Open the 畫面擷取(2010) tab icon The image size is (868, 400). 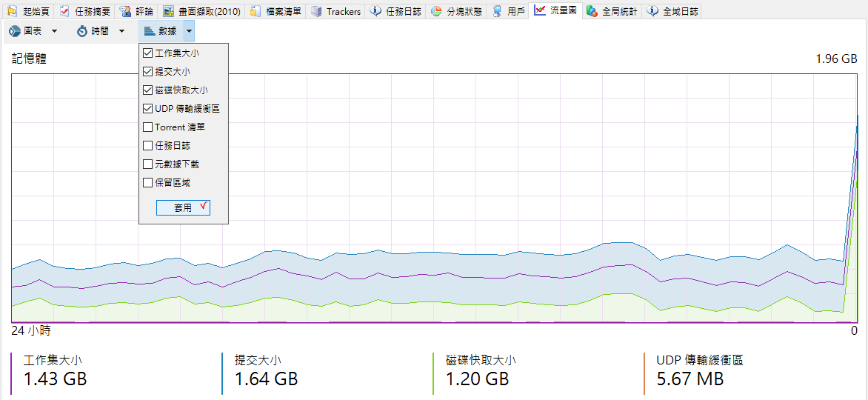pyautogui.click(x=169, y=11)
